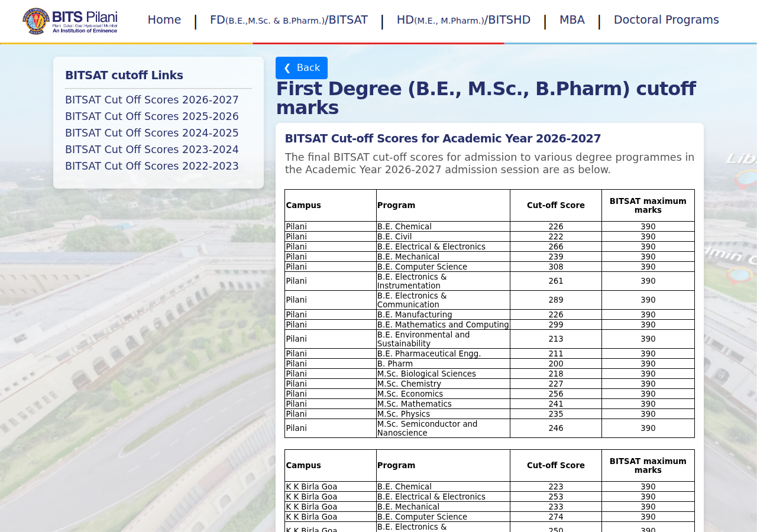Open BITSAT Cut Off Scores 2024-2025 link
Viewport: 757px width, 532px height.
pyautogui.click(x=152, y=133)
